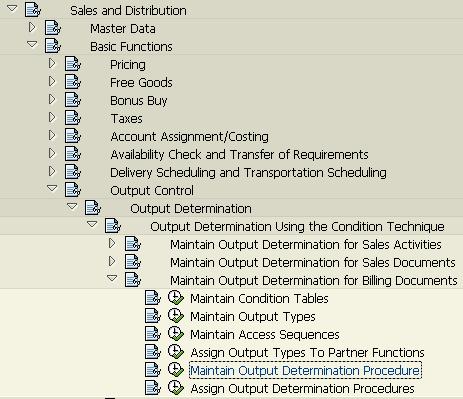Viewport: 463px width, 399px height.
Task: Select Assign Output Types To Partner Functions text
Action: (x=307, y=353)
